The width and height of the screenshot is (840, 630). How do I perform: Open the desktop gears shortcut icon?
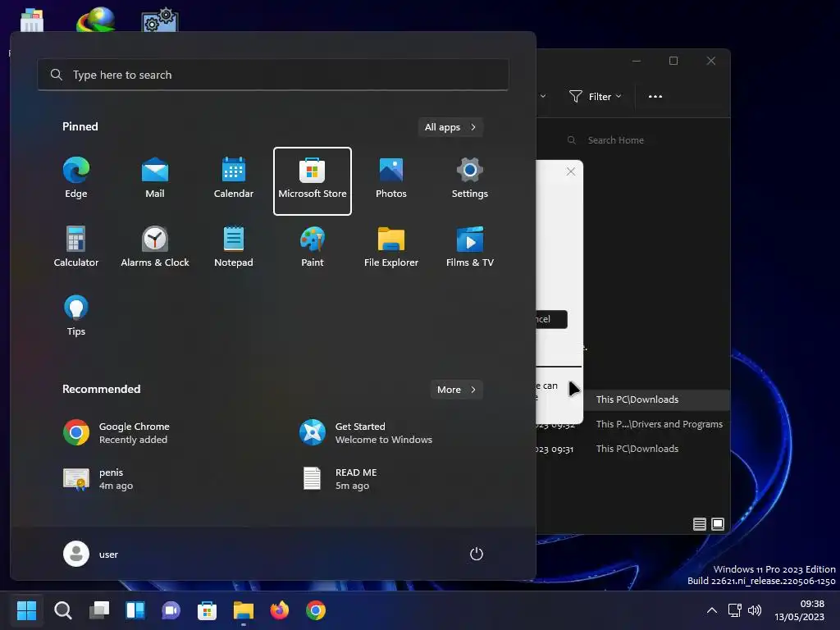160,20
